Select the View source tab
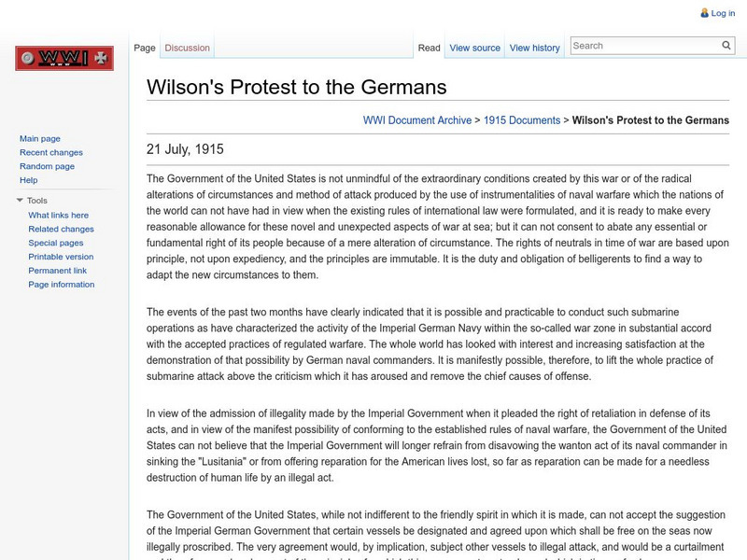 point(475,47)
